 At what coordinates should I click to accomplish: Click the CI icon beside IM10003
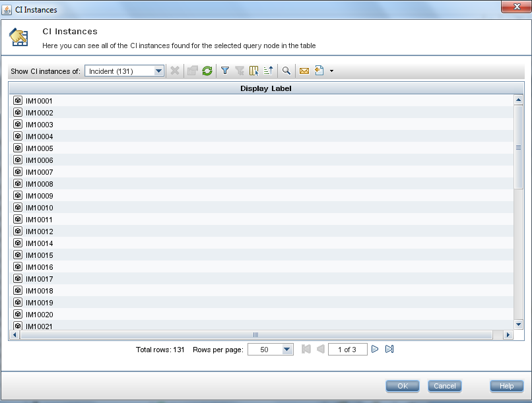coord(18,125)
